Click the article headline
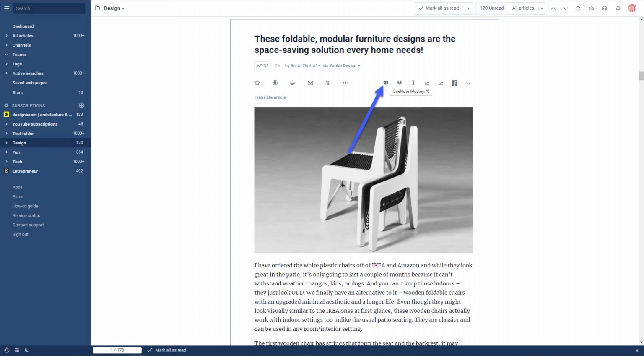 (355, 44)
